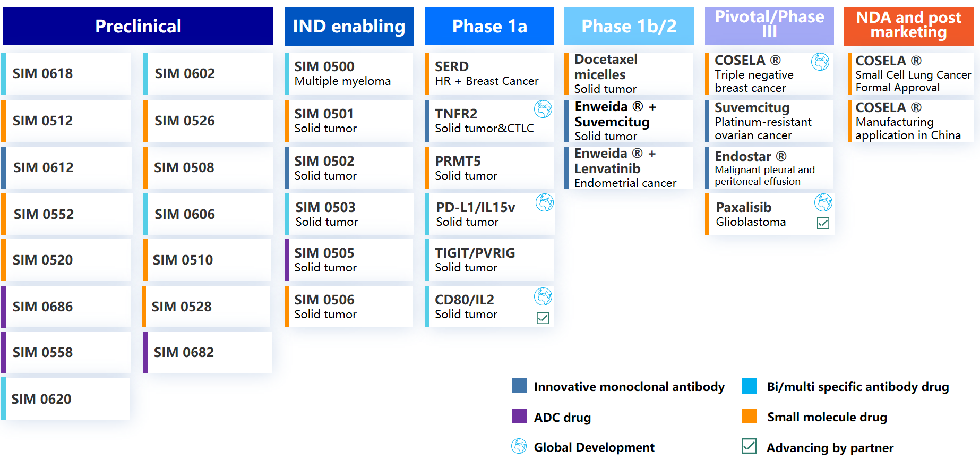
Task: Click the partner checkmark on CD80/IL2 card
Action: (x=543, y=318)
